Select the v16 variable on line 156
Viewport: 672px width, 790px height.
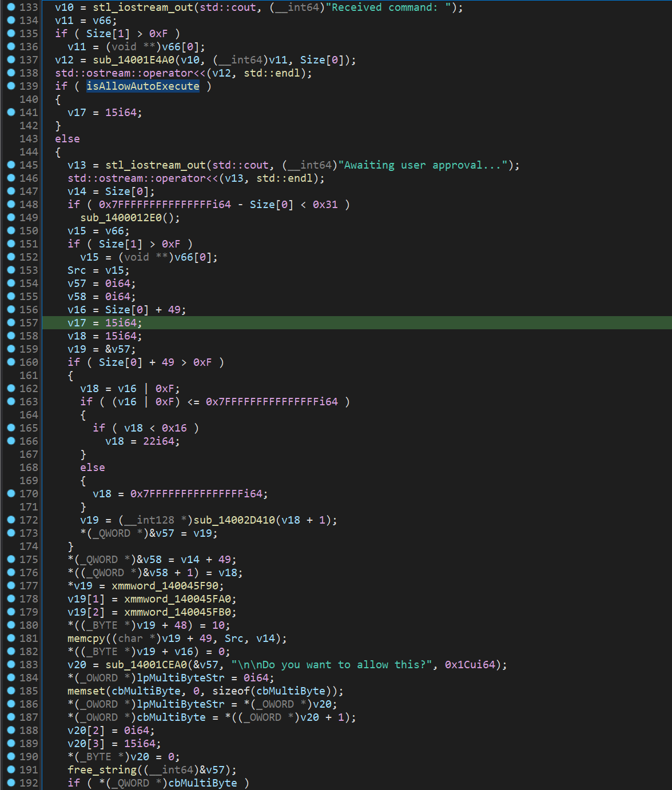(x=77, y=309)
